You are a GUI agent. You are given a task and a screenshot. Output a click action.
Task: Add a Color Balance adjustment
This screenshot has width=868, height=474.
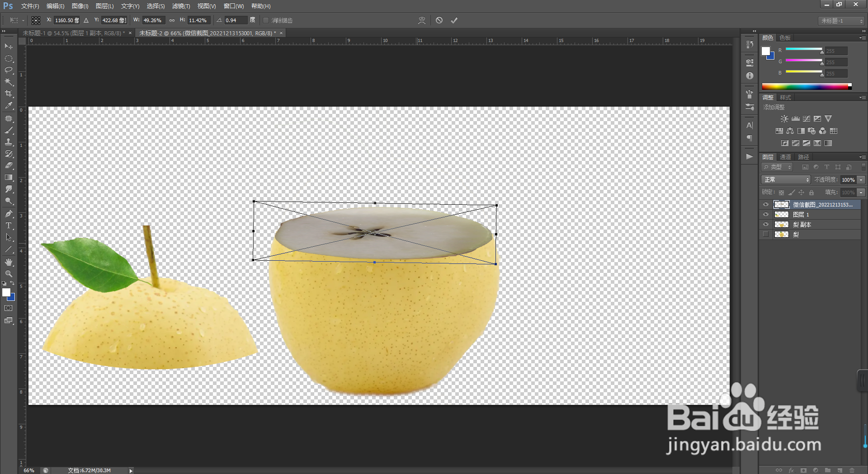coord(790,131)
